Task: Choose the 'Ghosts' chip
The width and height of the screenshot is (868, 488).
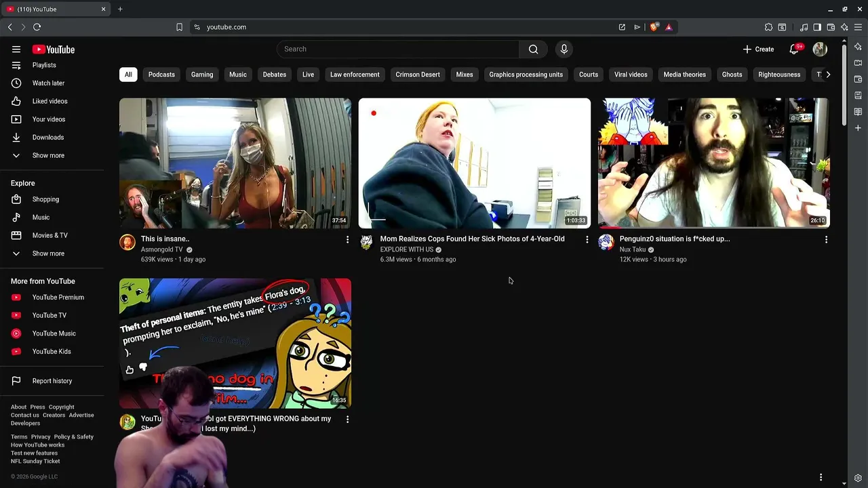Action: coord(732,75)
